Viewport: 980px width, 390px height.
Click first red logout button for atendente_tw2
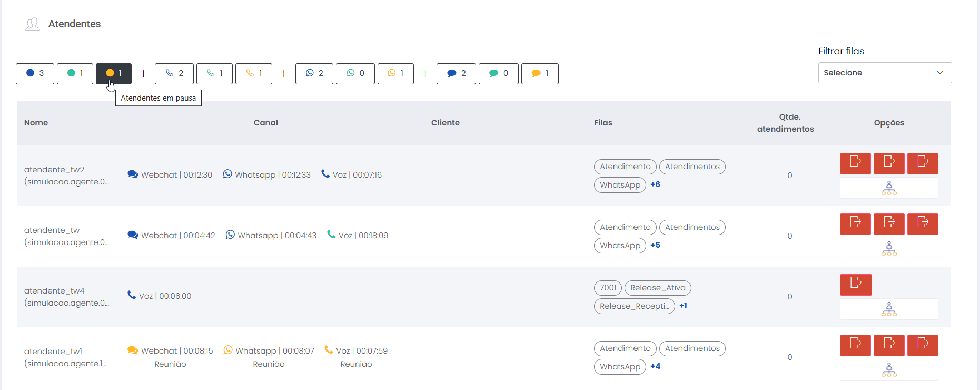(x=855, y=163)
